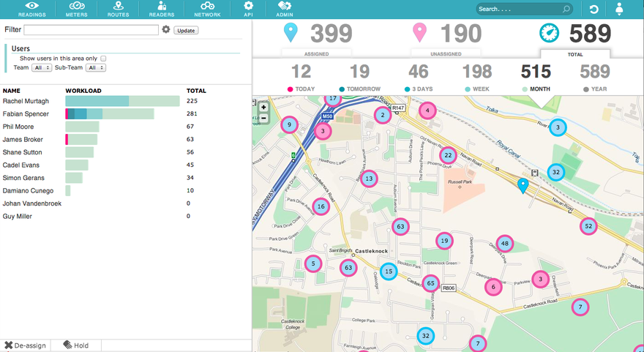The width and height of the screenshot is (644, 352).
Task: Select map cluster marker 52
Action: tap(588, 226)
